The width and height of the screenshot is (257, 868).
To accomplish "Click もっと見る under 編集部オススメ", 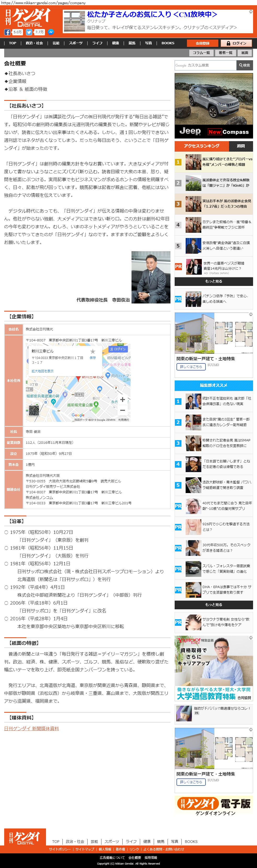I will [x=214, y=605].
